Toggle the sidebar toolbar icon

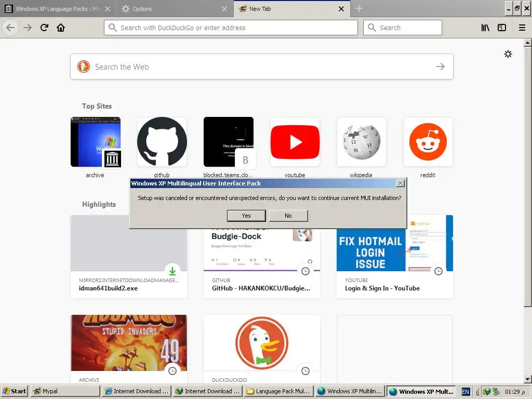[x=502, y=28]
